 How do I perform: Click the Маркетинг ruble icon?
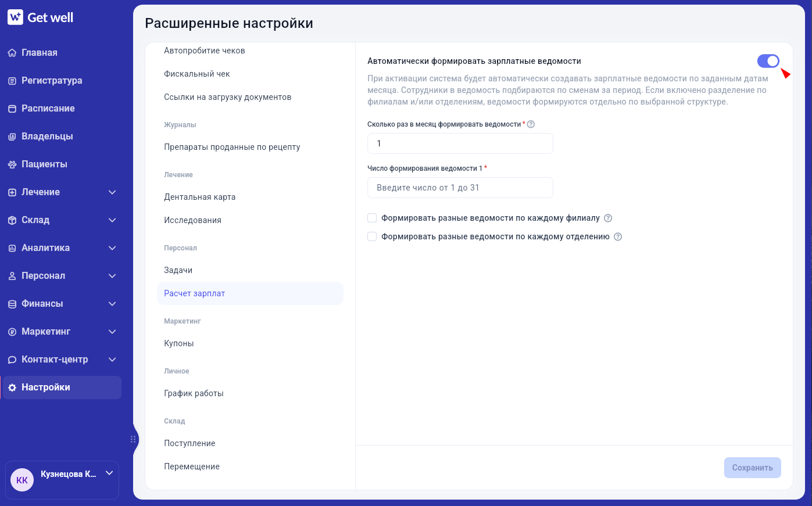point(12,332)
